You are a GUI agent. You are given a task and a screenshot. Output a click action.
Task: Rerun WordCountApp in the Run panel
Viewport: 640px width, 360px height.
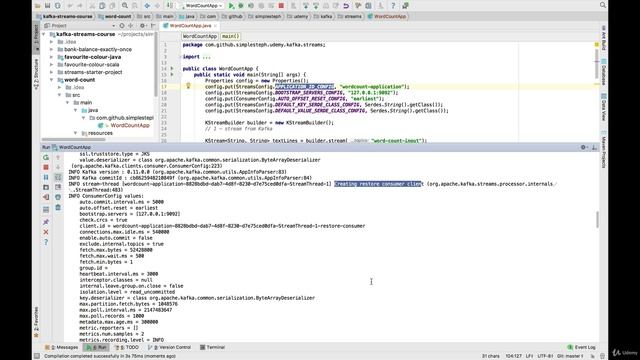tap(46, 157)
